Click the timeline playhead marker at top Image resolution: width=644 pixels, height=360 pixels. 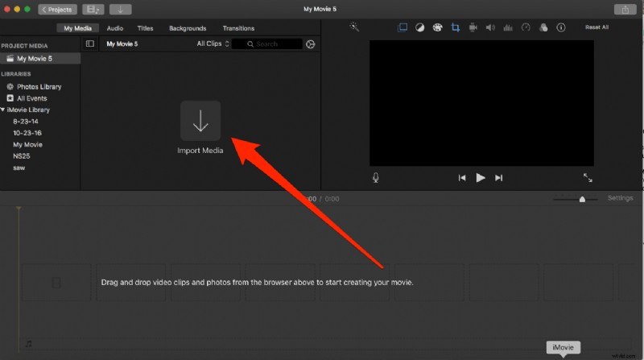pos(19,209)
